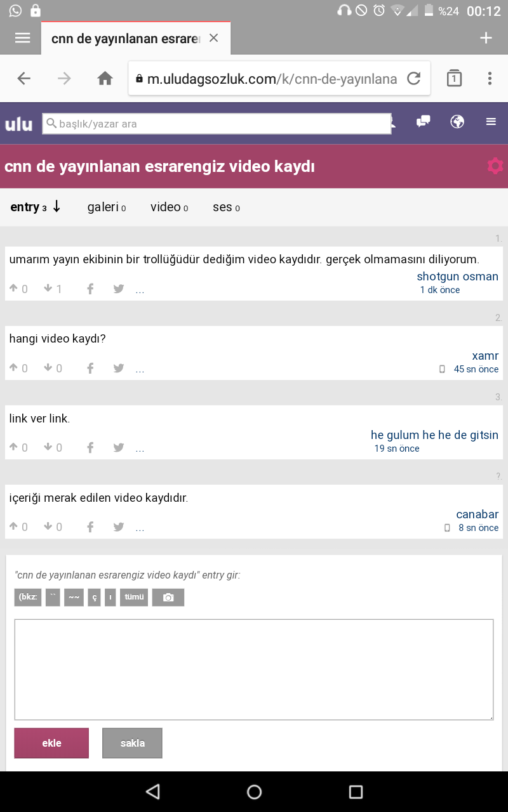Share 'link ver link' entry on Facebook

coord(90,447)
